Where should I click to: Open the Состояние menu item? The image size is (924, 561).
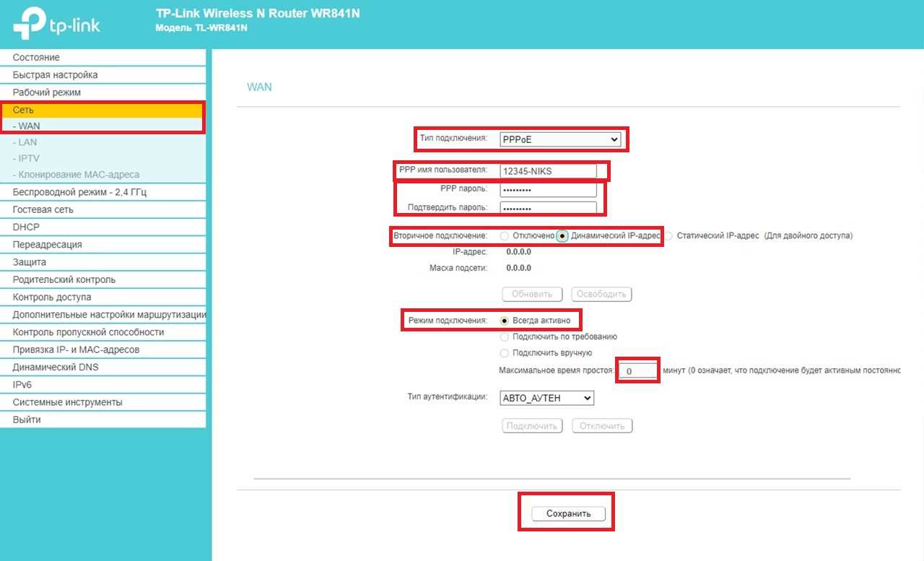(x=103, y=57)
